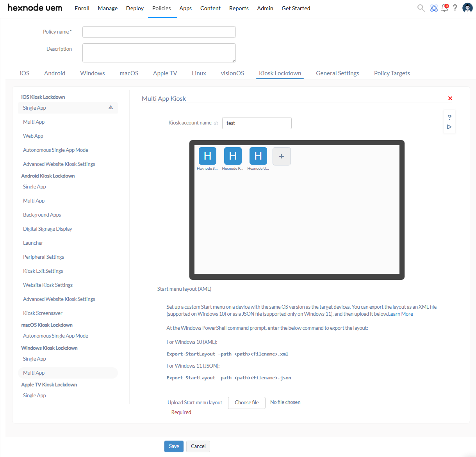Screen dimensions: 476x457
Task: Switch to the General Settings tab
Action: (337, 73)
